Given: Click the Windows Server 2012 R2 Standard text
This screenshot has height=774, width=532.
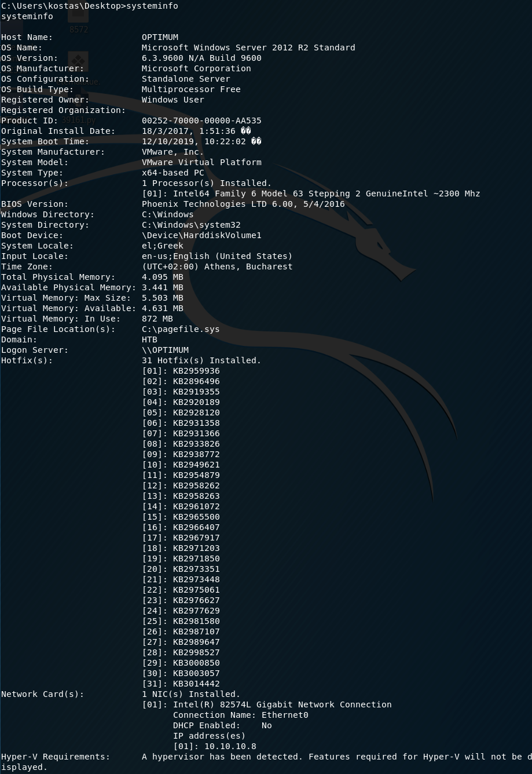Looking at the screenshot, I should (x=248, y=48).
